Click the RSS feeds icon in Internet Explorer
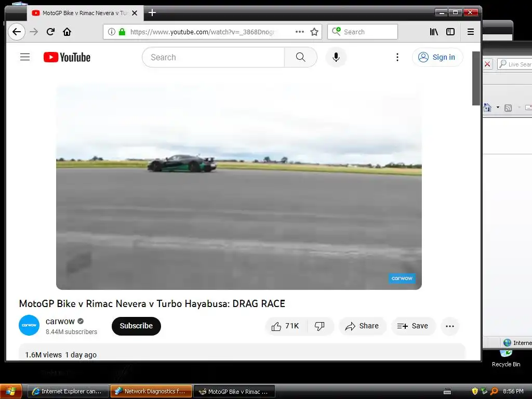Viewport: 532px width, 399px height. [508, 108]
